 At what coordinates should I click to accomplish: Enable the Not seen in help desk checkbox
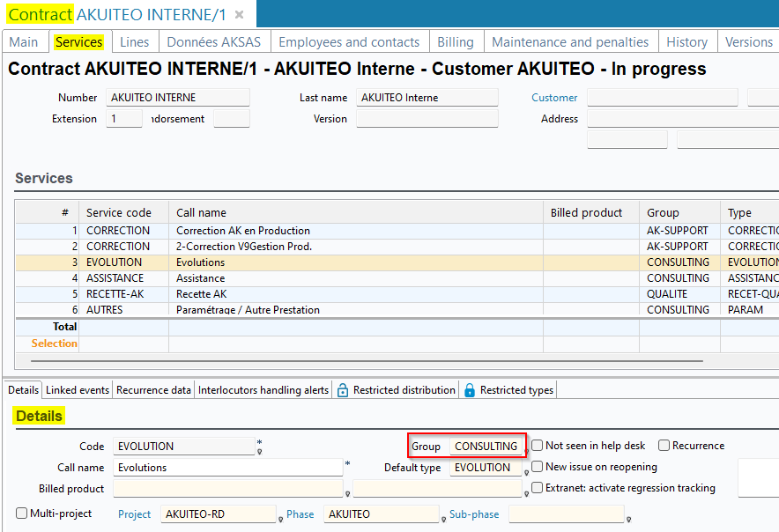538,446
